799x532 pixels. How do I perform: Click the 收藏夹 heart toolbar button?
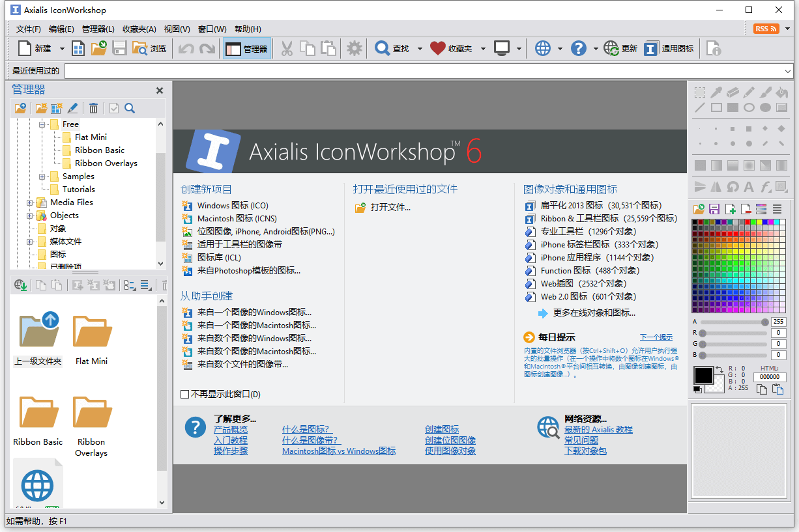click(451, 49)
